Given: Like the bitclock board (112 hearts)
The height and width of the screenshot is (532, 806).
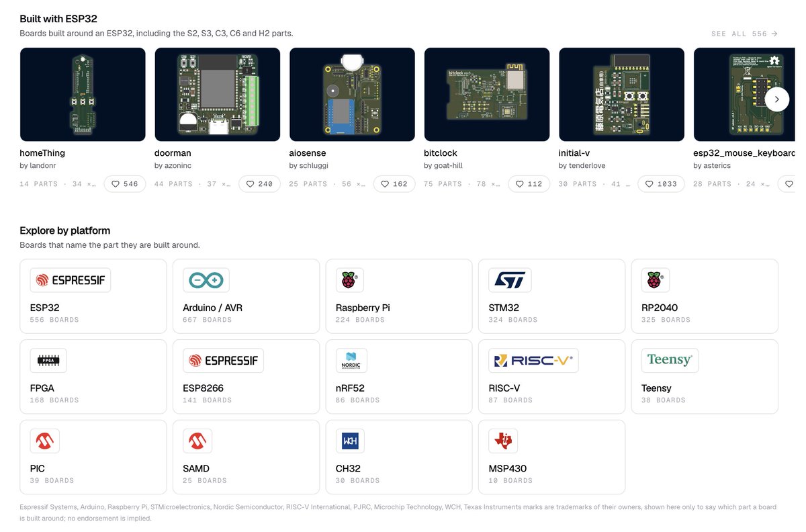Looking at the screenshot, I should click(x=529, y=184).
